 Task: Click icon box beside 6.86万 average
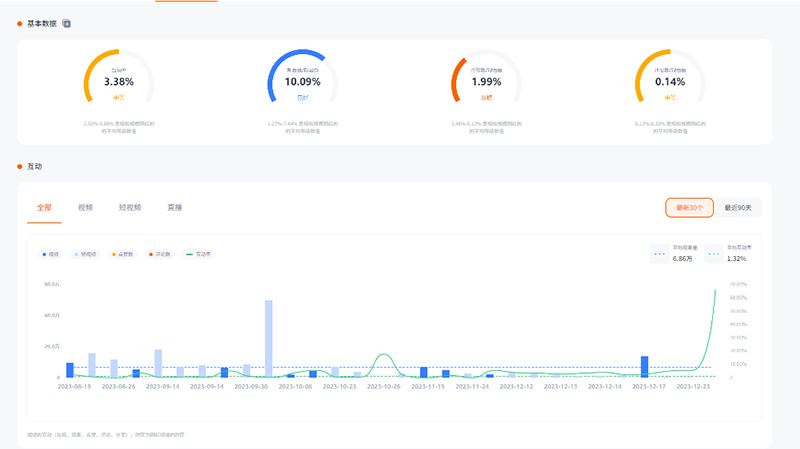(x=659, y=254)
